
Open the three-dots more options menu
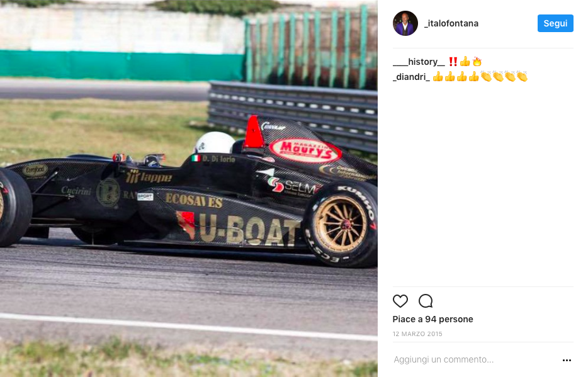click(567, 360)
